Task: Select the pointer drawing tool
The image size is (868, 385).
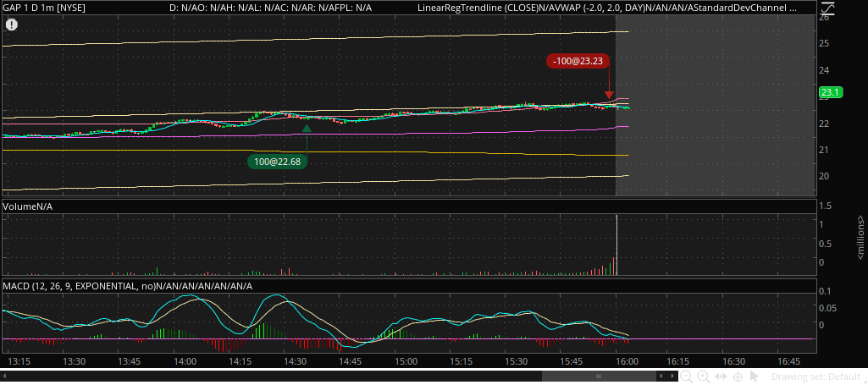Action: (x=753, y=377)
